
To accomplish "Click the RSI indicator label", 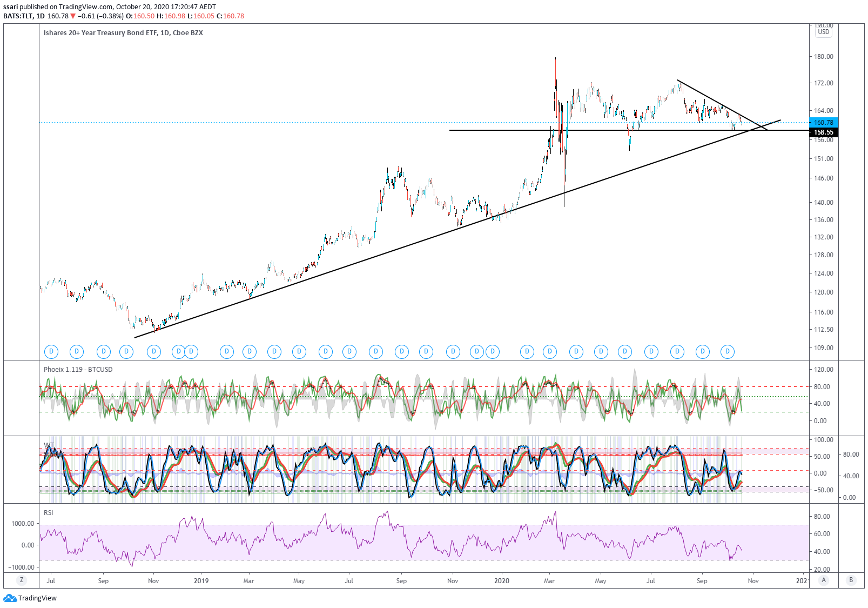I will pyautogui.click(x=49, y=512).
